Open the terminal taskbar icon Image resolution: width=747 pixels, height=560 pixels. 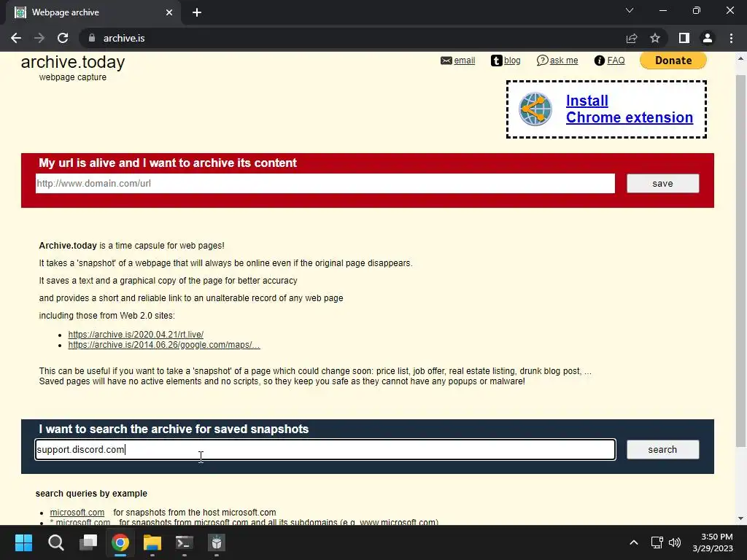185,542
